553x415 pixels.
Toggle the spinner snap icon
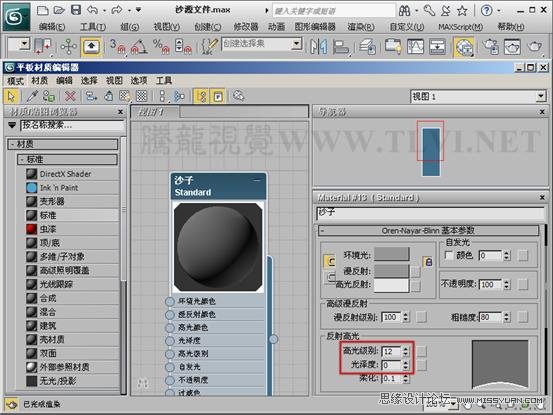(x=183, y=47)
